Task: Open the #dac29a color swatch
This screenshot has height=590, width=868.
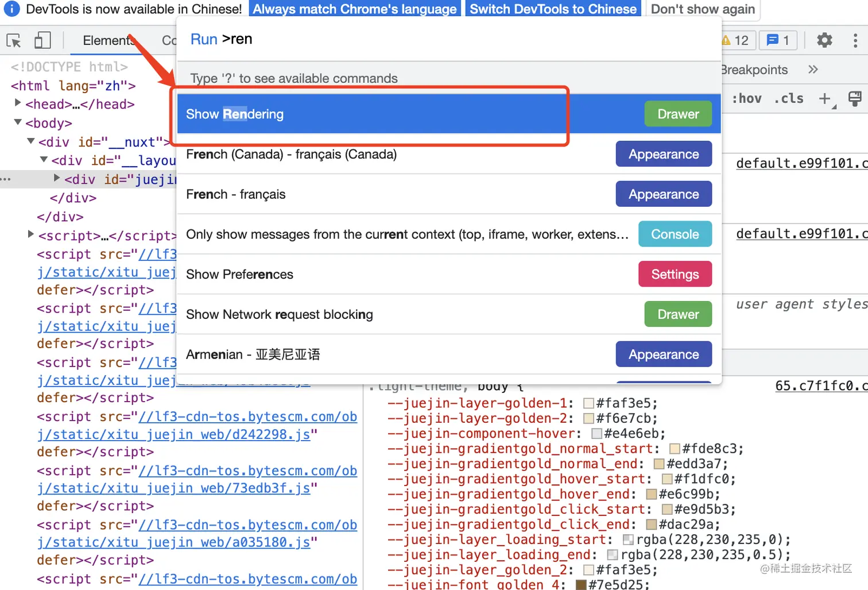Action: coord(651,525)
